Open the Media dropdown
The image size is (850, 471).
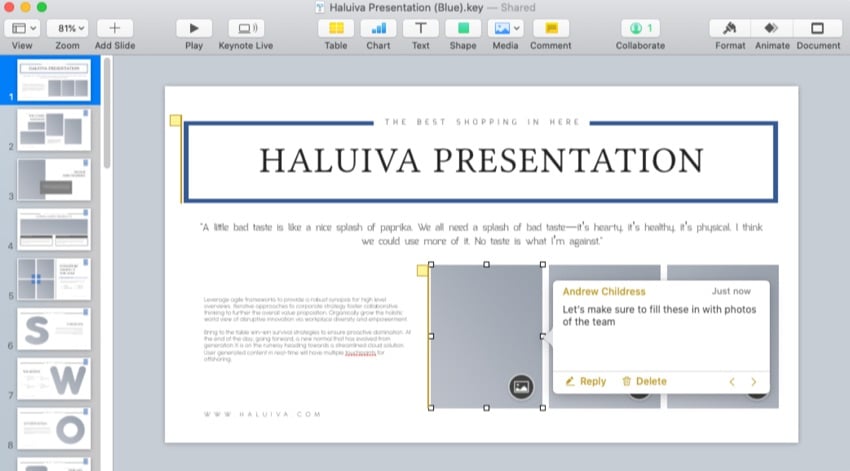[x=506, y=28]
